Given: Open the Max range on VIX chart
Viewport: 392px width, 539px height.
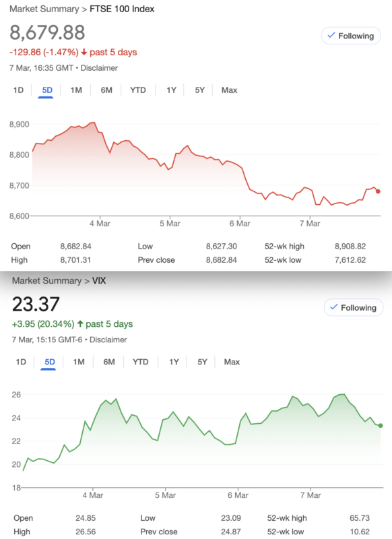Looking at the screenshot, I should (x=232, y=362).
